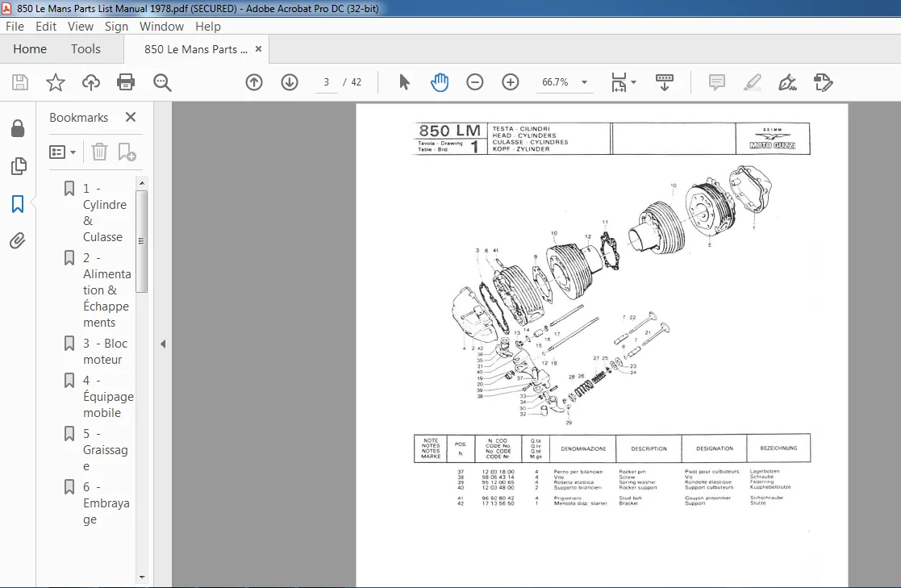The image size is (901, 588).
Task: Add document to starred favorites
Action: coord(55,82)
